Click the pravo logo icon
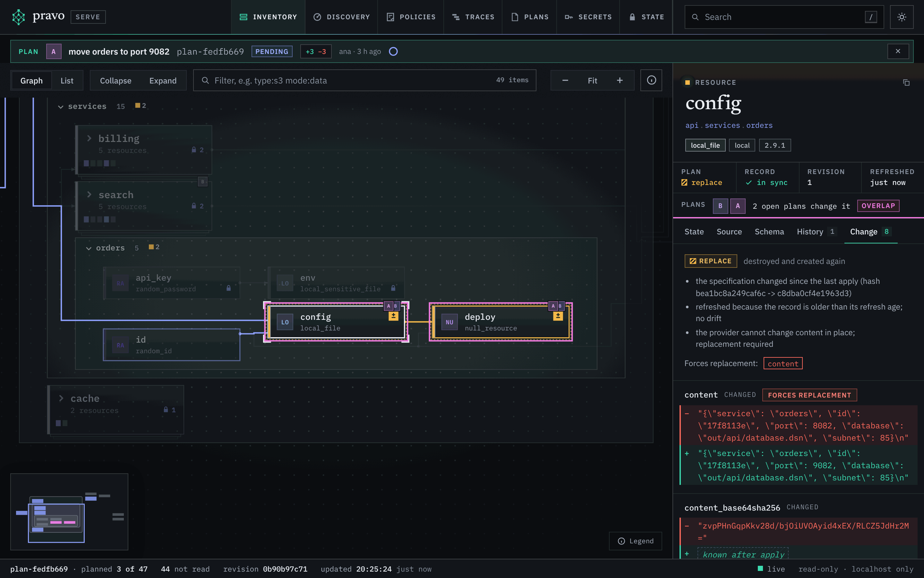The width and height of the screenshot is (924, 578). tap(18, 17)
